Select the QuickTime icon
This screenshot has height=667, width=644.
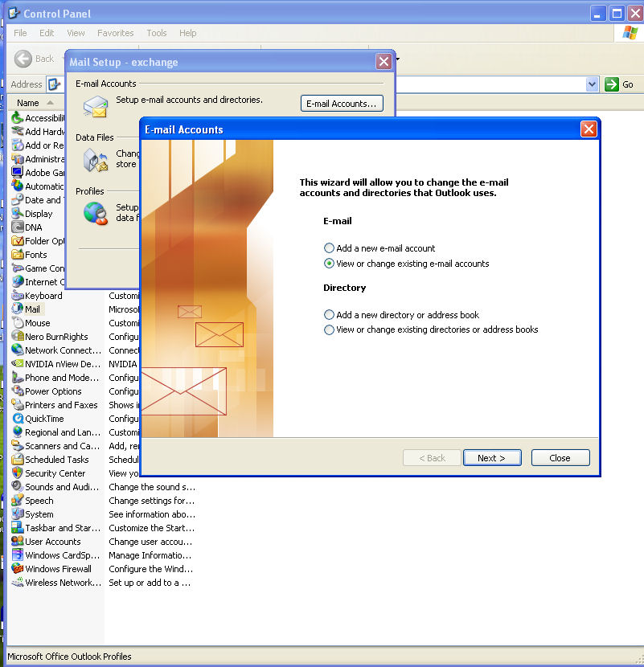(x=18, y=418)
